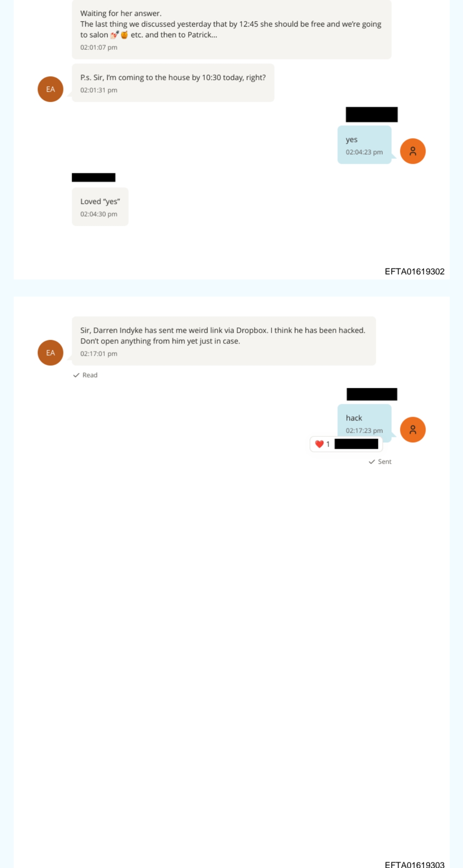Select the blue "hack" message bubble
This screenshot has height=868, width=463.
click(x=365, y=423)
